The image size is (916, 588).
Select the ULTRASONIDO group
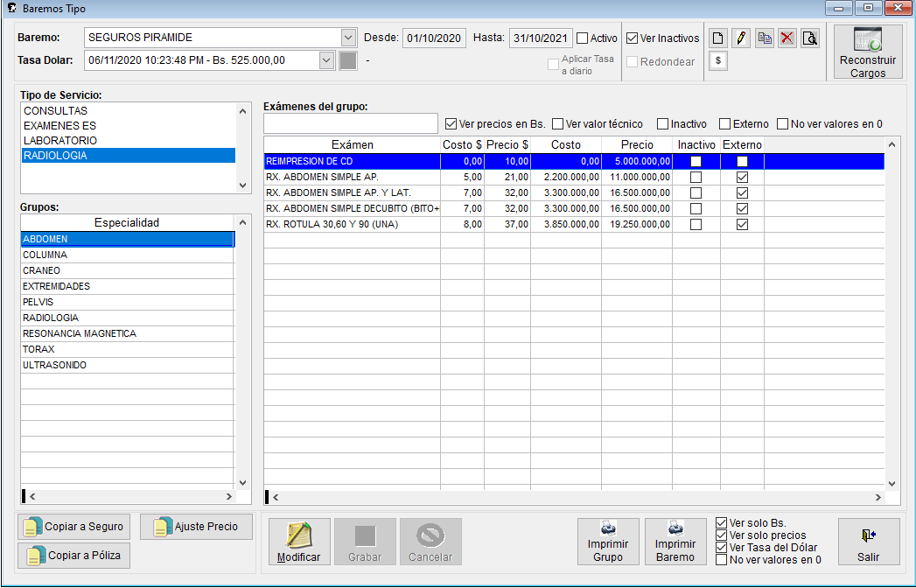(128, 365)
